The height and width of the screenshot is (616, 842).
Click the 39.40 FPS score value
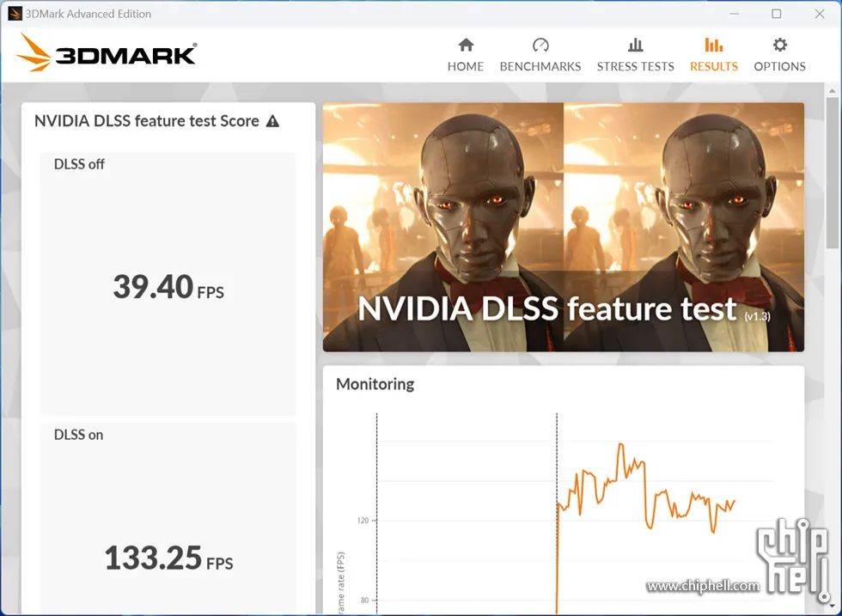point(168,287)
